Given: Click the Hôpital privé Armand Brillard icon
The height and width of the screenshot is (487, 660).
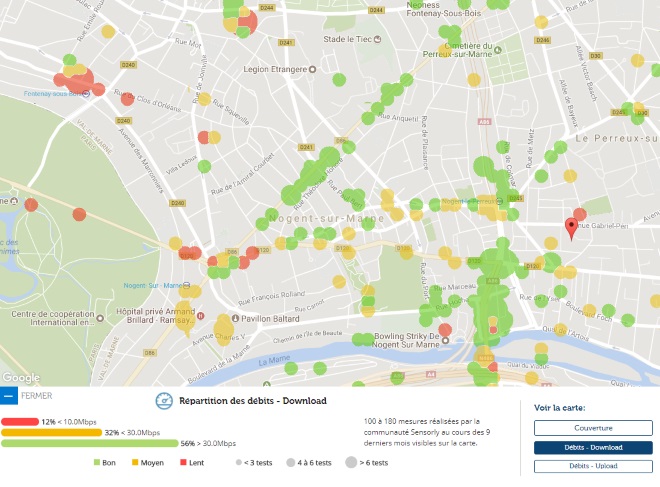Looking at the screenshot, I should click(x=201, y=317).
